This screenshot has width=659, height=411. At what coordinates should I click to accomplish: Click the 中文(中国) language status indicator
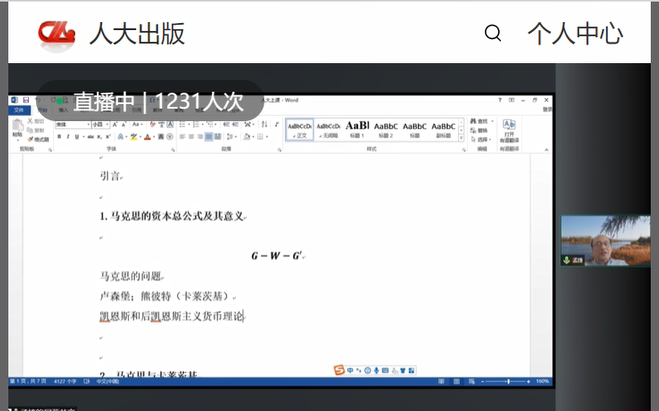click(x=108, y=382)
